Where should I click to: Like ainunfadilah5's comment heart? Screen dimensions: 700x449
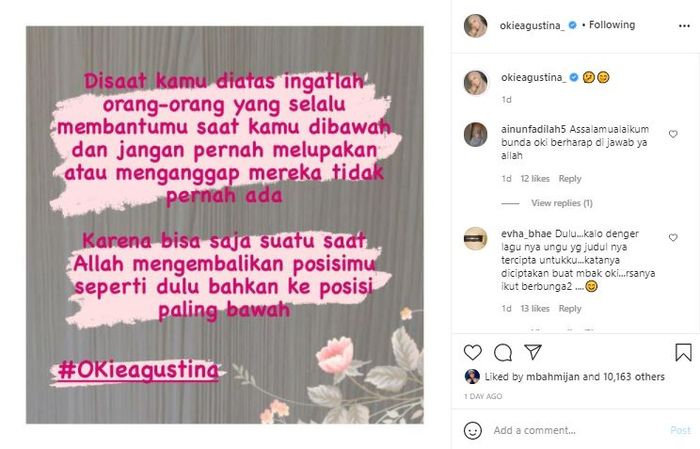(673, 134)
